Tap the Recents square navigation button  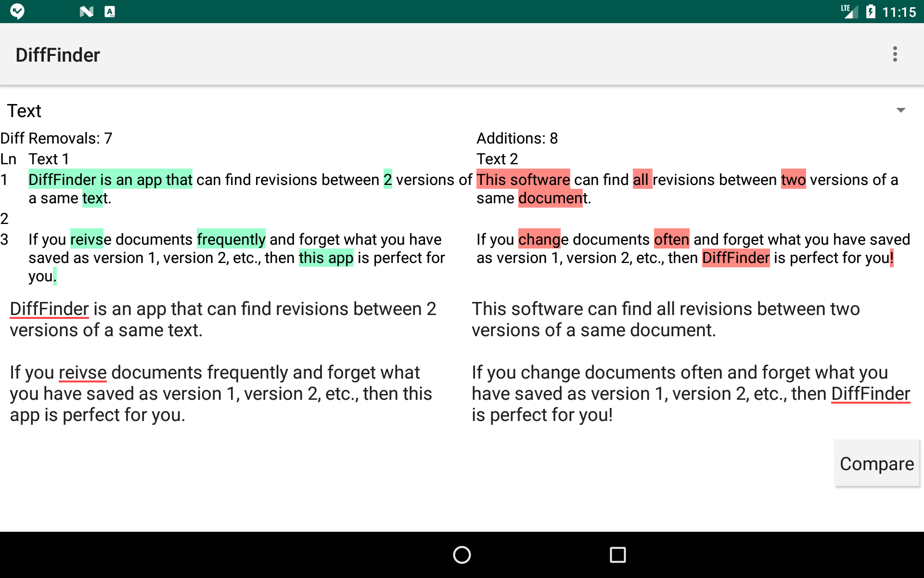(x=617, y=555)
